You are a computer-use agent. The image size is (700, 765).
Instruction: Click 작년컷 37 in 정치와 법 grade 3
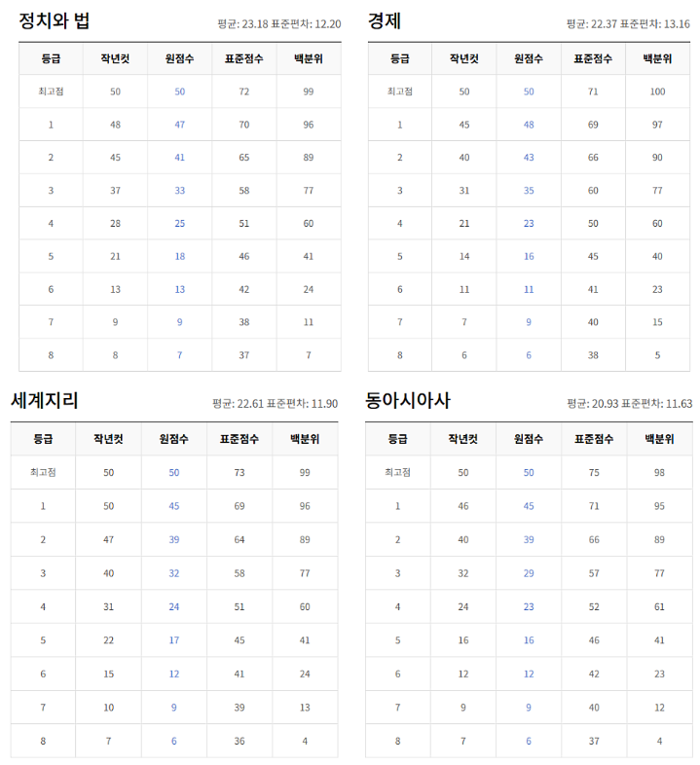coord(115,190)
